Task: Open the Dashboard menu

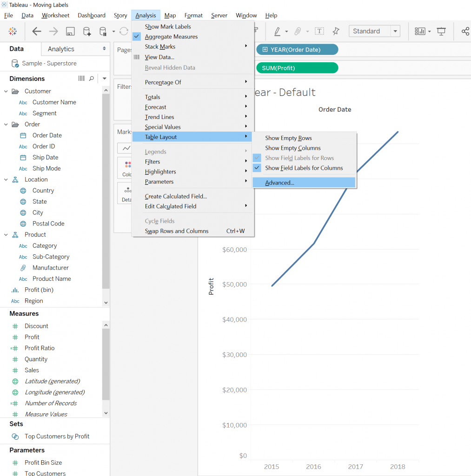Action: click(x=91, y=15)
